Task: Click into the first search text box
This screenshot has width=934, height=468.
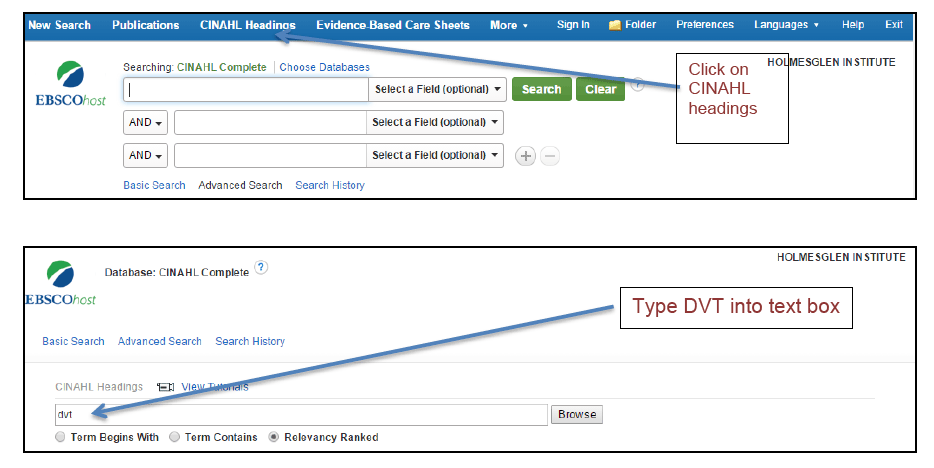Action: tap(246, 89)
